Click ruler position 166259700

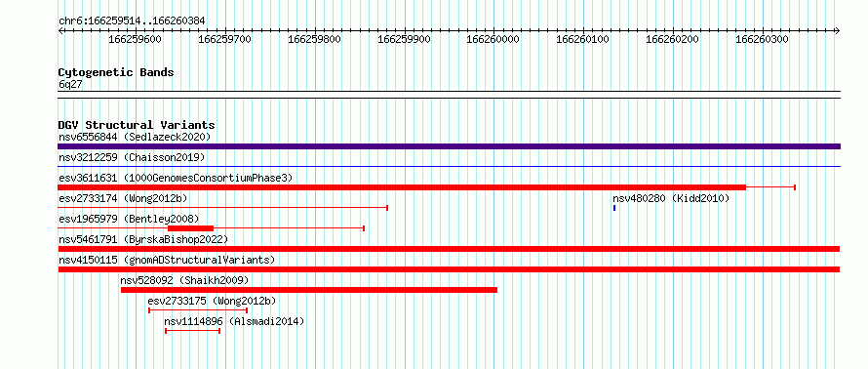click(224, 39)
